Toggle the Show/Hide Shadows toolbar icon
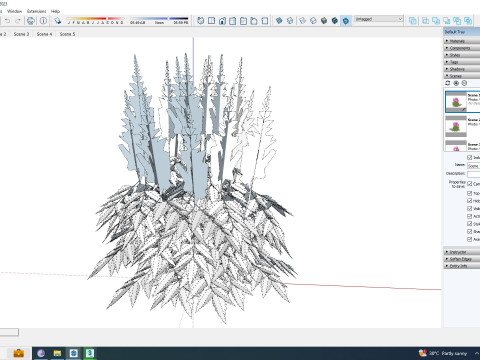 point(58,21)
